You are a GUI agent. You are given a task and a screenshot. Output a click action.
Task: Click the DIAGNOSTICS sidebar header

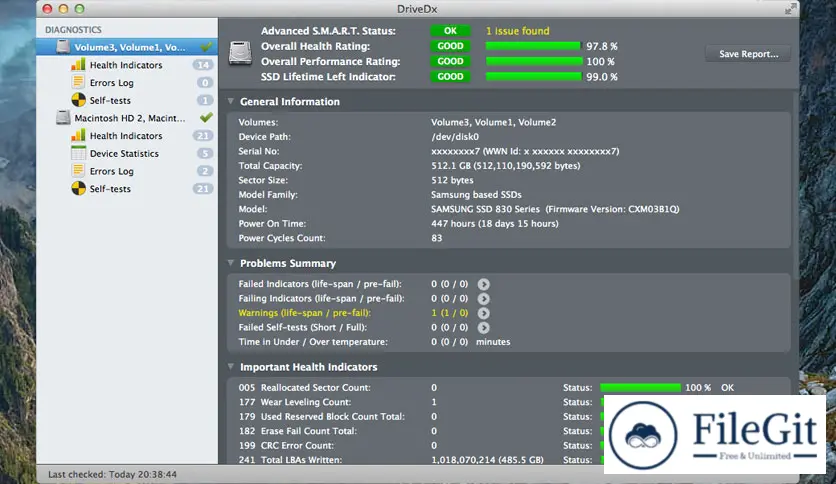tap(73, 30)
